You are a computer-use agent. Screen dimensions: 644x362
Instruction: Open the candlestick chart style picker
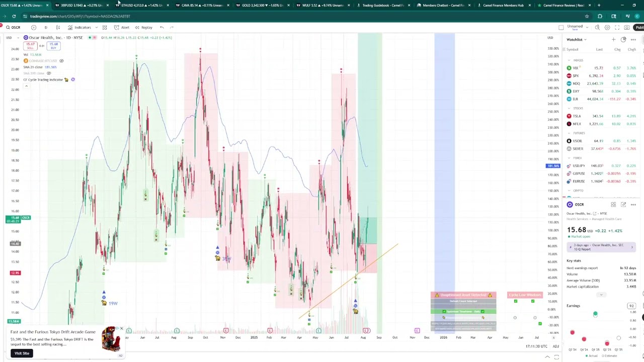pyautogui.click(x=58, y=27)
